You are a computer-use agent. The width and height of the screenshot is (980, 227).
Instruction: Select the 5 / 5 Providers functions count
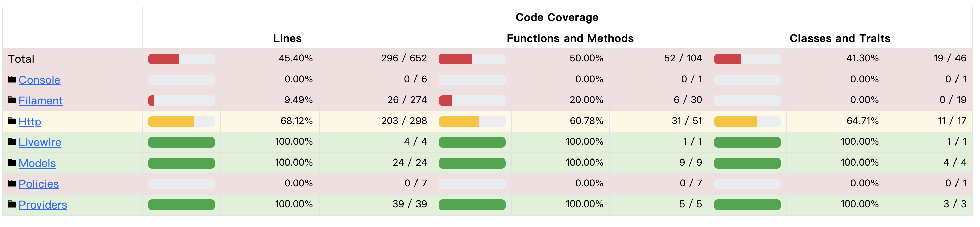(x=690, y=204)
